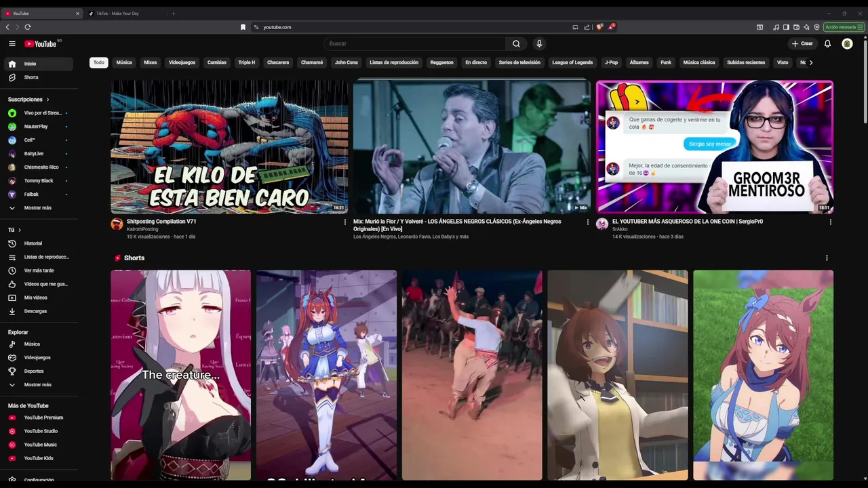
Task: Open the SrAkko channel link
Action: click(x=620, y=229)
